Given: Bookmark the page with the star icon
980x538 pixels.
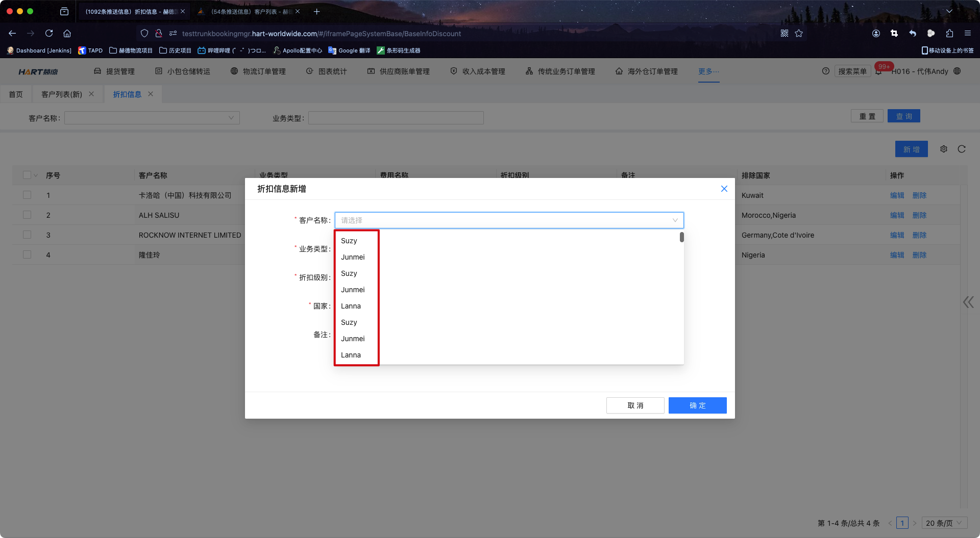Looking at the screenshot, I should pyautogui.click(x=799, y=33).
